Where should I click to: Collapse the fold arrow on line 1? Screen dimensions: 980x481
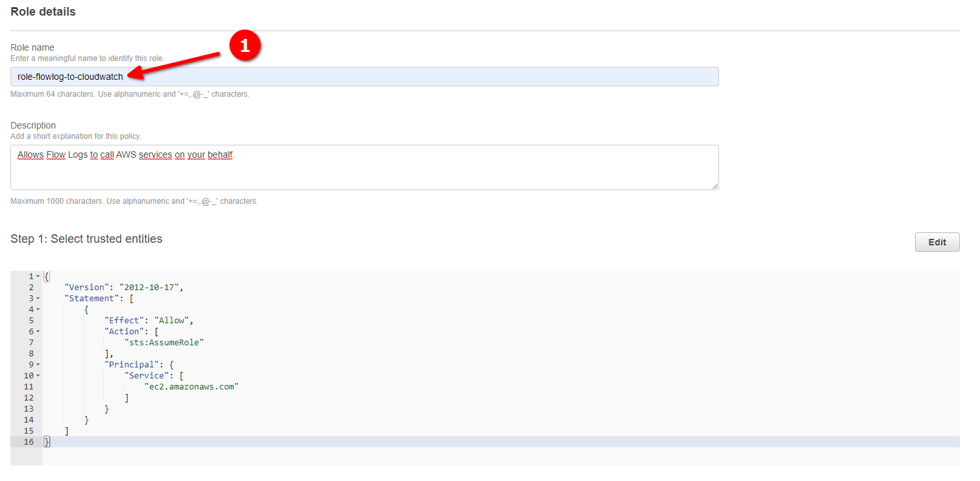(38, 277)
